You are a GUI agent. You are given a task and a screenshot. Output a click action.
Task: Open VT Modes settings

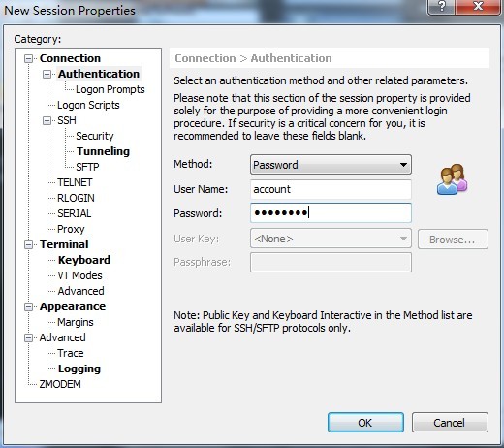tap(79, 275)
